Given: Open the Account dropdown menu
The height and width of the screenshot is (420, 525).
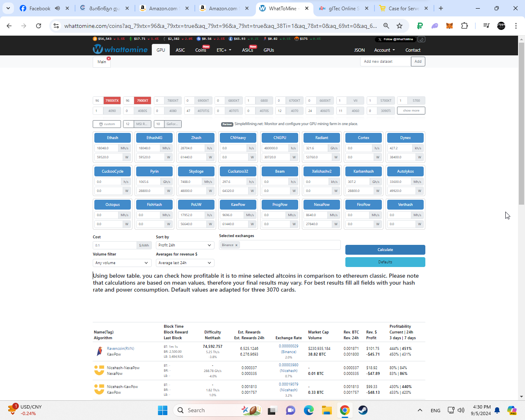Looking at the screenshot, I should click(384, 50).
